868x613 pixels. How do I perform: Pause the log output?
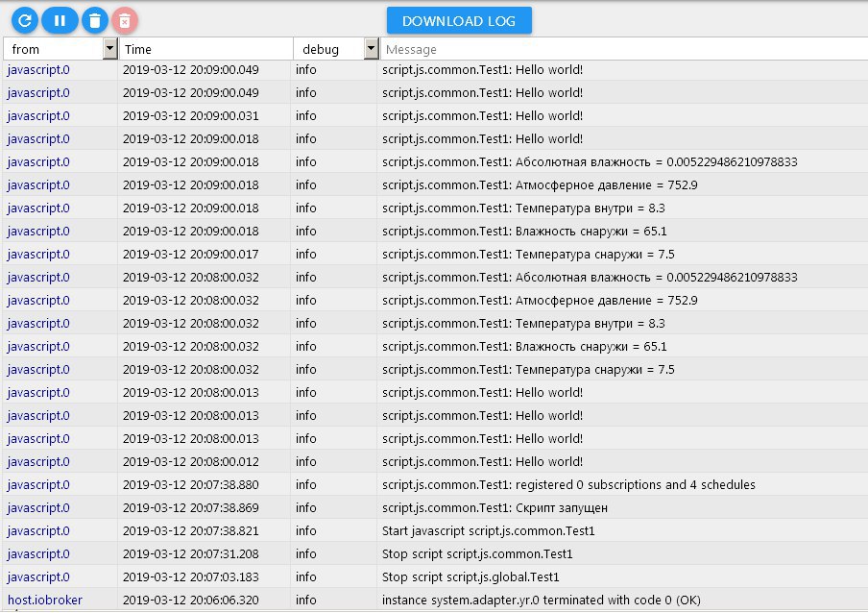tap(60, 21)
